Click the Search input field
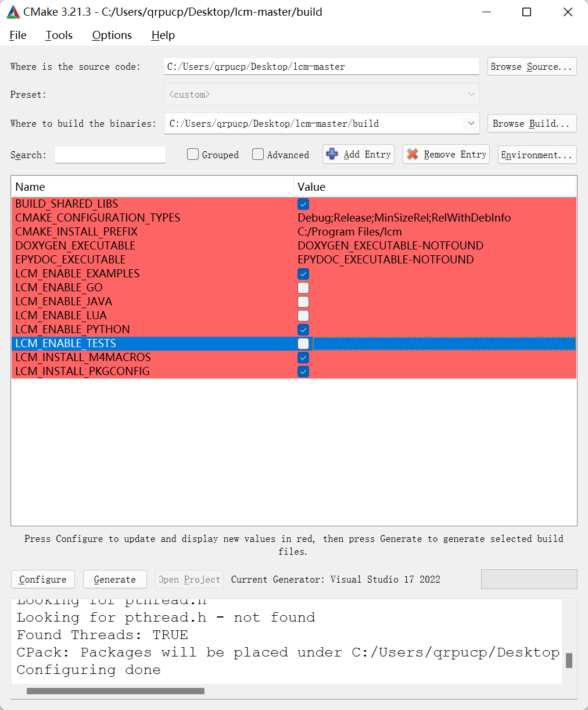This screenshot has height=710, width=588. (x=110, y=155)
